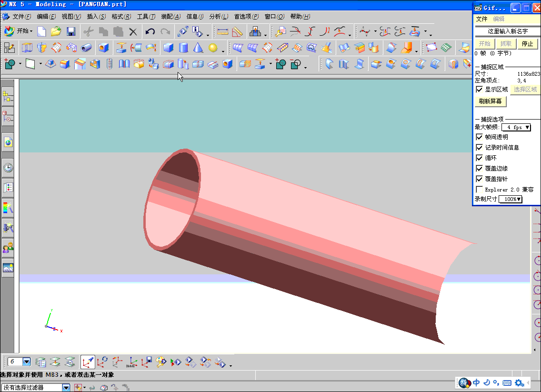Select the Sphere primitive icon
This screenshot has width=541, height=392.
(x=213, y=48)
